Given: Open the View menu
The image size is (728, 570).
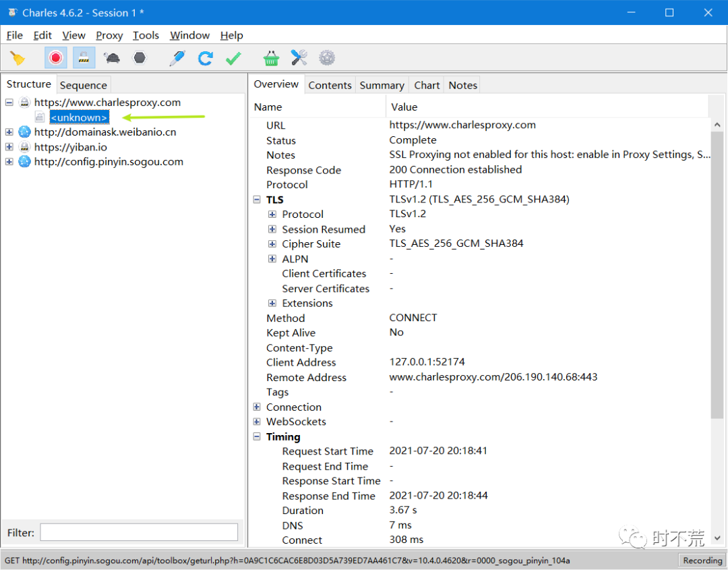Looking at the screenshot, I should 74,35.
